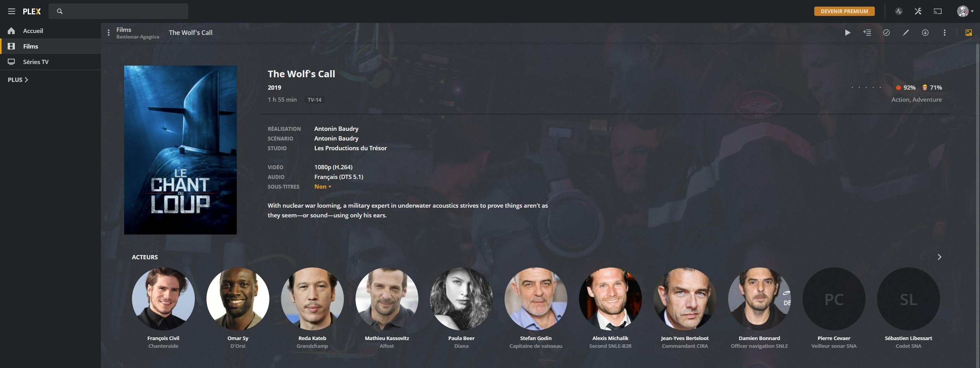980x368 pixels.
Task: Open settings wrench icon
Action: tap(918, 11)
